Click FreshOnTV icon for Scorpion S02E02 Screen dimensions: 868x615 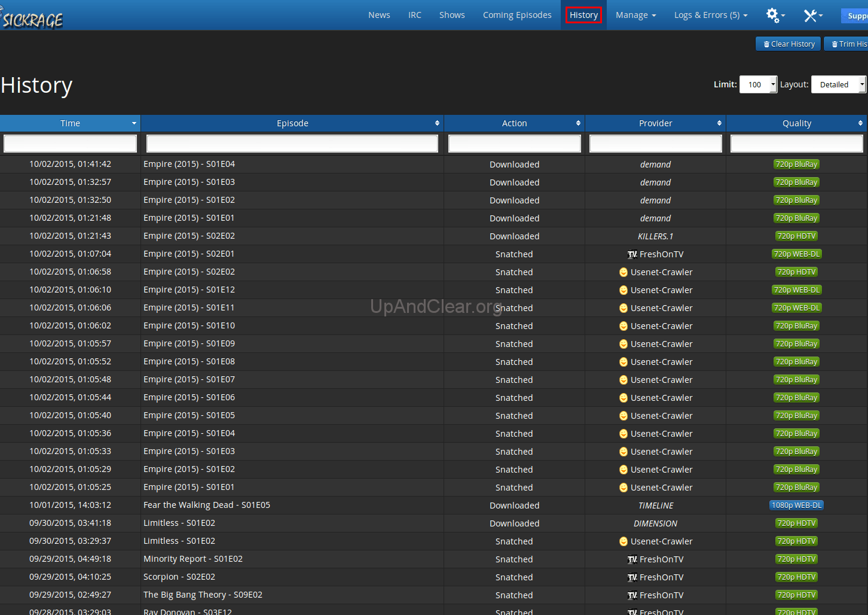click(x=632, y=577)
